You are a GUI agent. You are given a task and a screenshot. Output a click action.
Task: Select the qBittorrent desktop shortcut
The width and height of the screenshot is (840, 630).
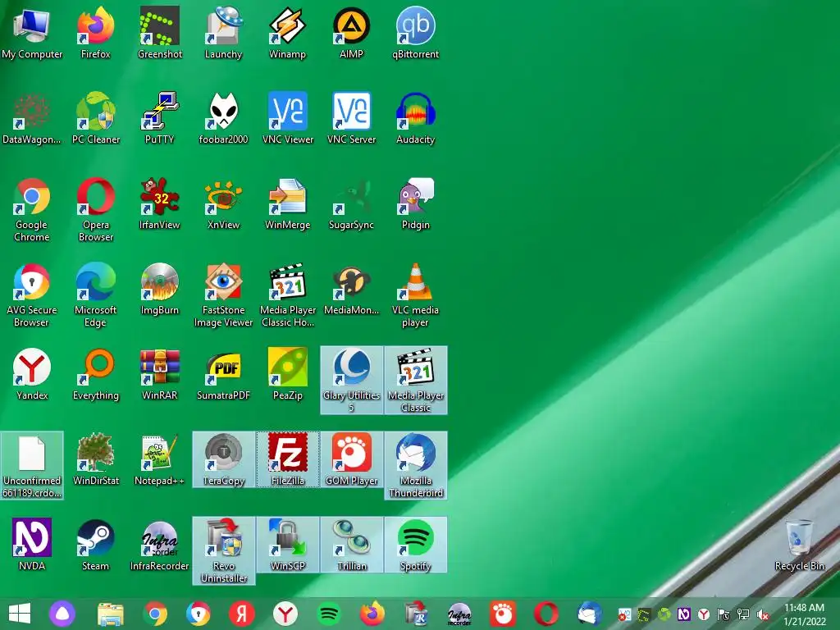point(416,33)
